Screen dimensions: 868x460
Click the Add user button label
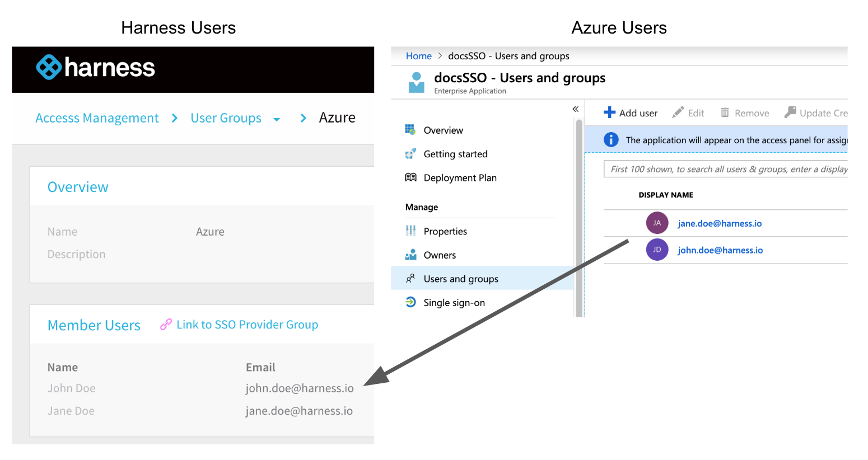[638, 113]
